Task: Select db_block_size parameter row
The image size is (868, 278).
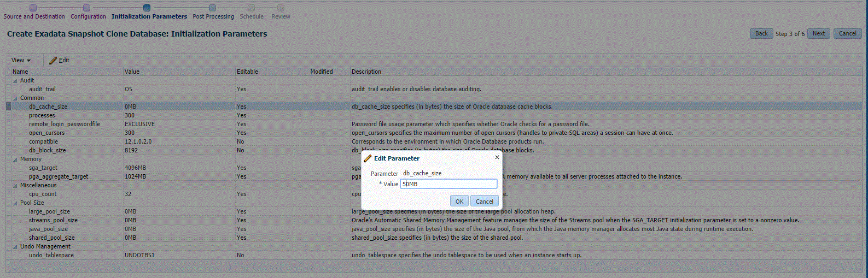Action: click(434, 150)
